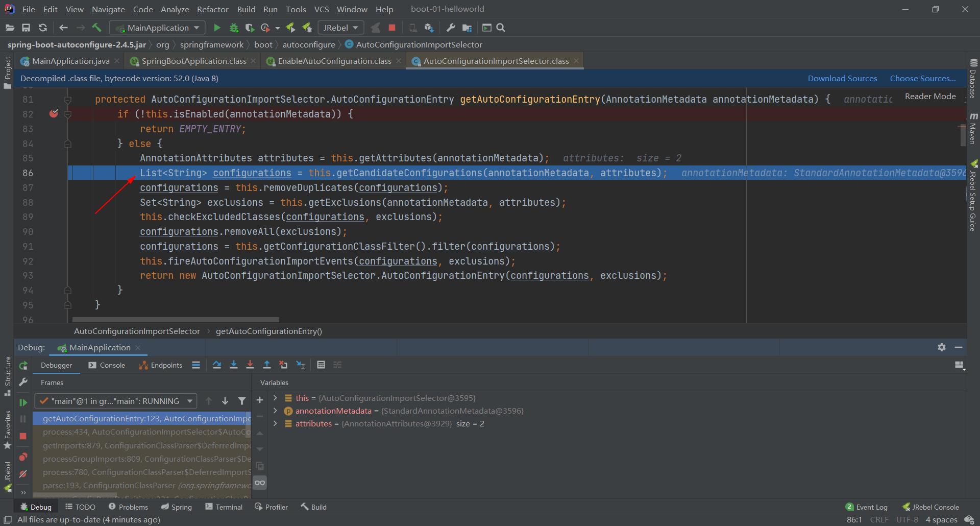The height and width of the screenshot is (526, 980).
Task: Add new watch with plus icon
Action: click(x=260, y=400)
